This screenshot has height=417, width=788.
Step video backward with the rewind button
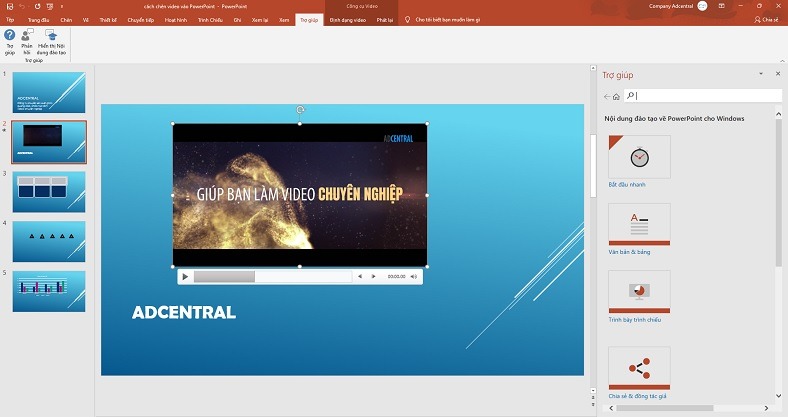(360, 276)
